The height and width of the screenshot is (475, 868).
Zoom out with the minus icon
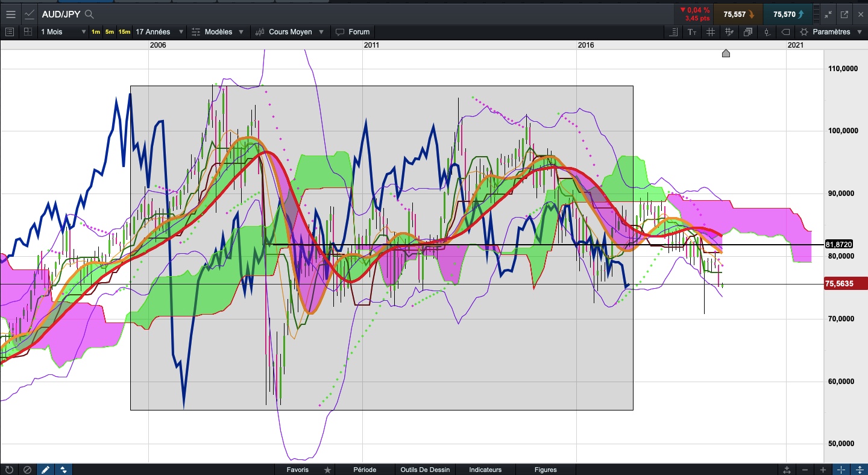click(805, 470)
